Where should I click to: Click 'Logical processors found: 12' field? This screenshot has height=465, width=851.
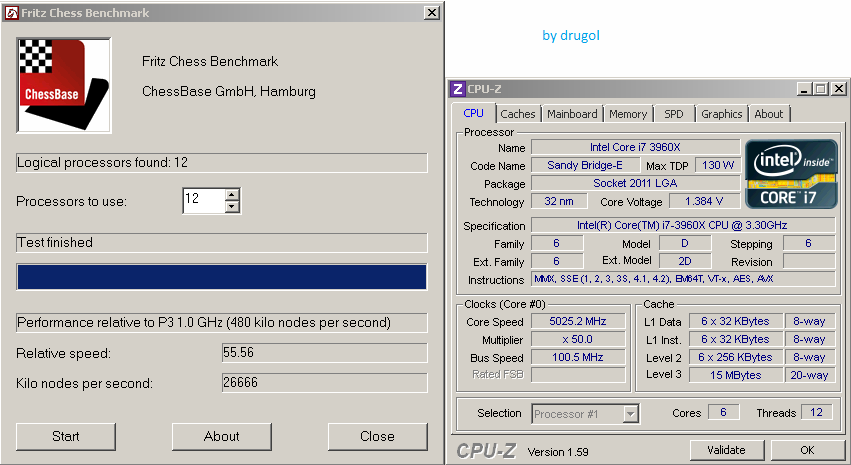click(x=221, y=163)
